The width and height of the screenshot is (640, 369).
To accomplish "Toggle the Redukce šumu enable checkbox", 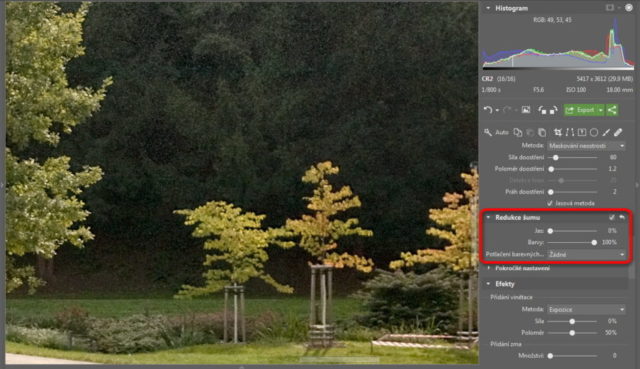I will tap(611, 217).
